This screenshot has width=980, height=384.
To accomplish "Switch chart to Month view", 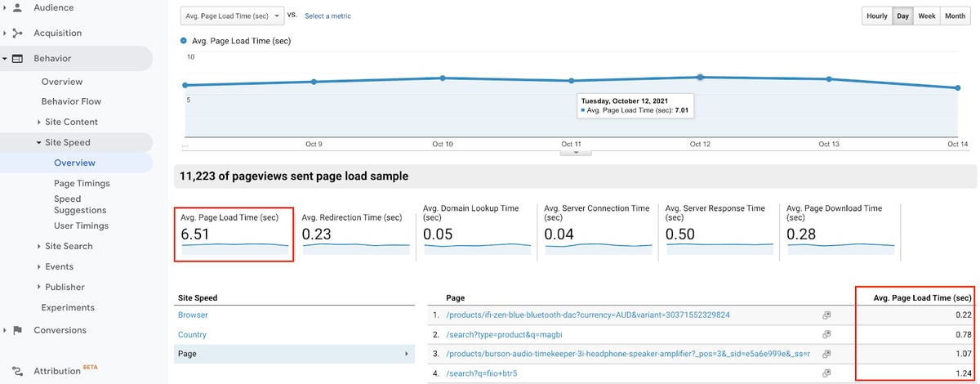I will tap(955, 16).
